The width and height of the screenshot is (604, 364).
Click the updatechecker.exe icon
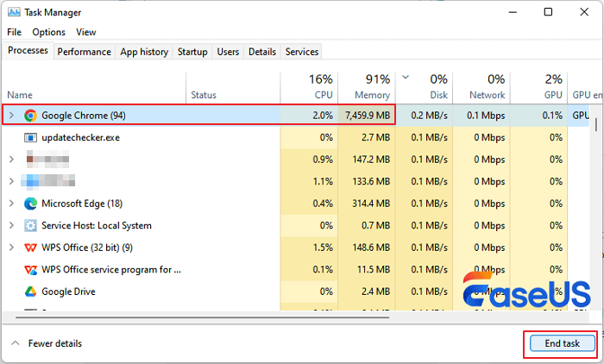pos(30,137)
